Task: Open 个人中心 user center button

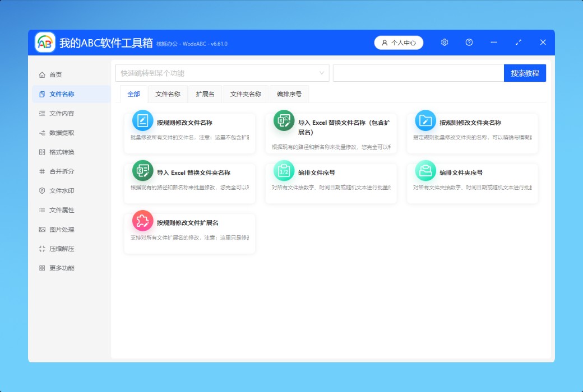Action: pos(399,43)
